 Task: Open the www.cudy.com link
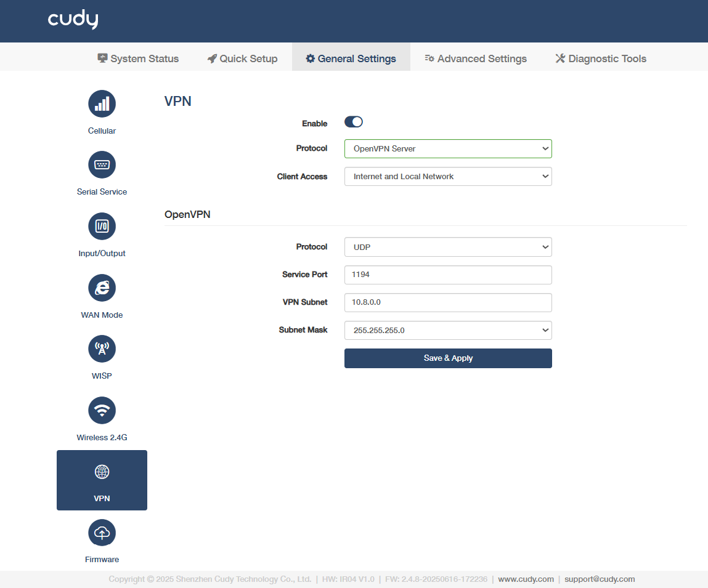click(x=526, y=579)
